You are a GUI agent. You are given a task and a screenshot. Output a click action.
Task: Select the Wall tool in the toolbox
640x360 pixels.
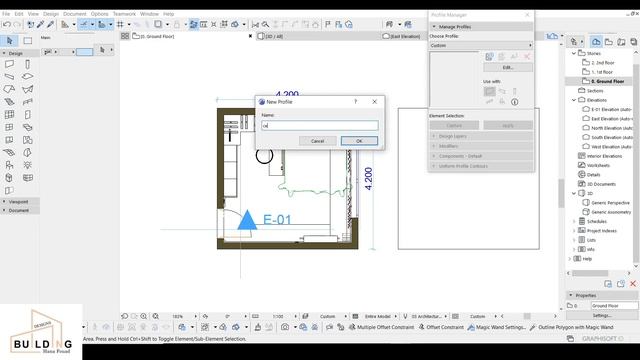pyautogui.click(x=9, y=64)
